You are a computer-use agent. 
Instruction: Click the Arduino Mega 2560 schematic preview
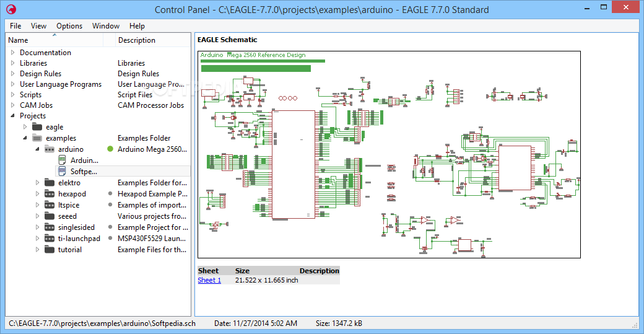(x=389, y=154)
